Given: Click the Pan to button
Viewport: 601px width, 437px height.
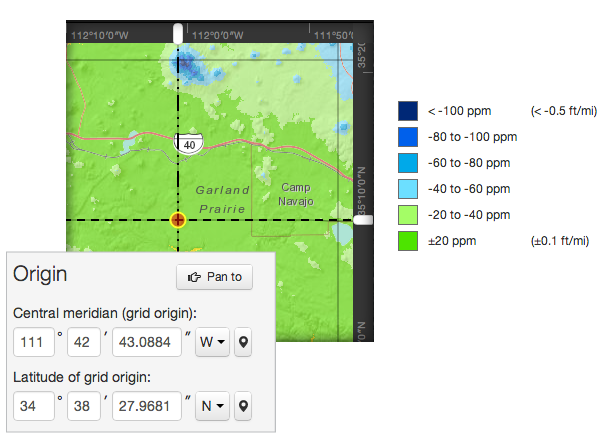Looking at the screenshot, I should click(x=214, y=277).
